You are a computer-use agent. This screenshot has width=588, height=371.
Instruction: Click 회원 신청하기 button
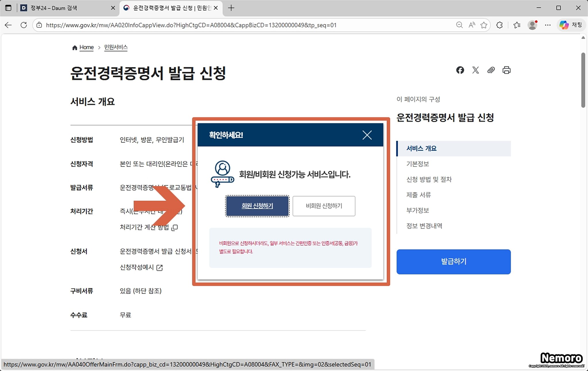coord(257,206)
